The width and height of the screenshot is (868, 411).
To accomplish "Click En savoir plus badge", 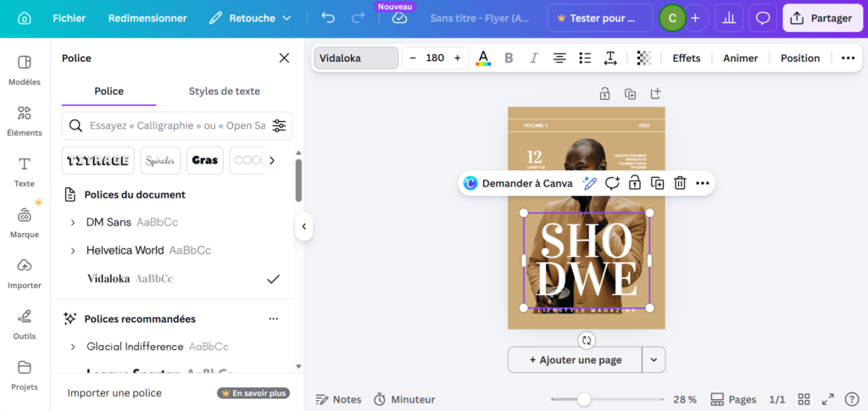I will click(x=253, y=393).
